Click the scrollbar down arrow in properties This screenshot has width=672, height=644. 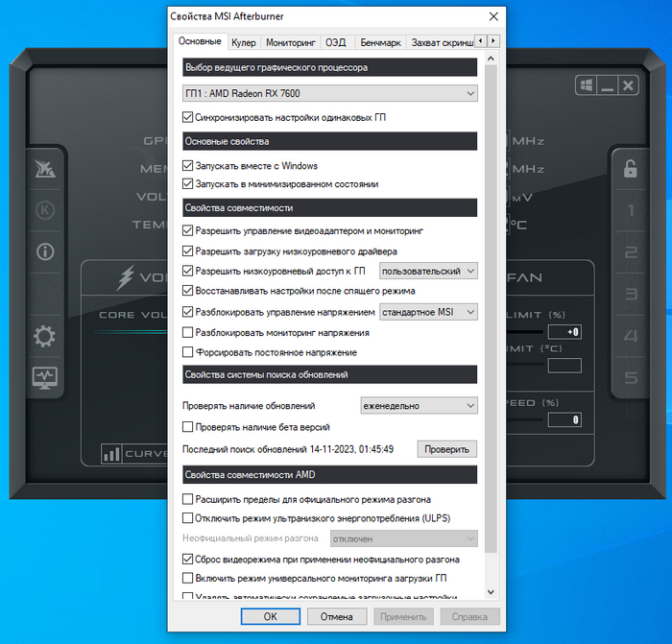(492, 592)
